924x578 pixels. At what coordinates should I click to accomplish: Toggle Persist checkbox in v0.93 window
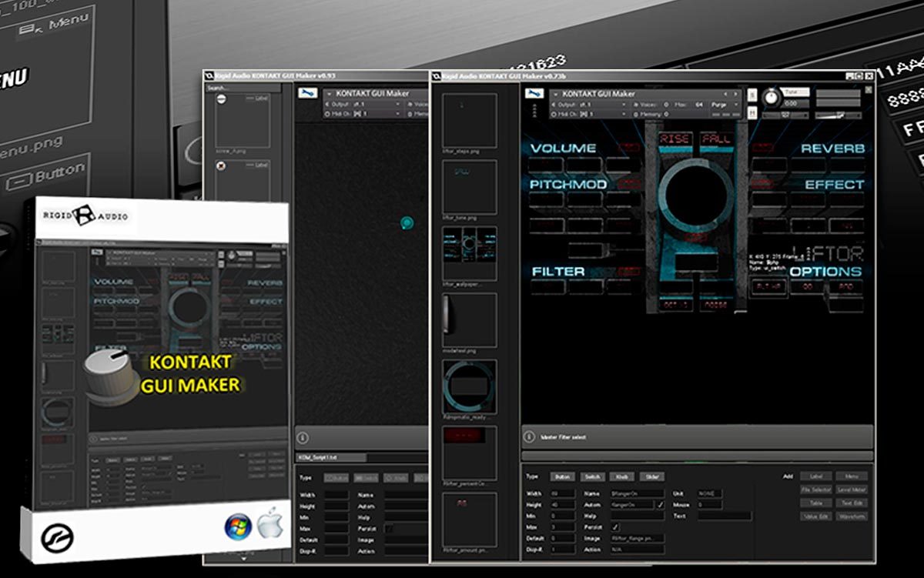pyautogui.click(x=390, y=527)
